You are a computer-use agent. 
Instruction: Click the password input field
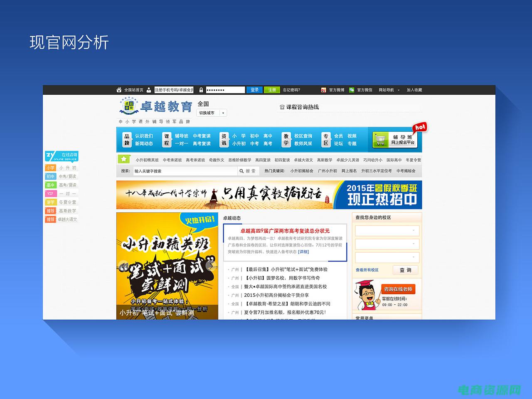225,90
